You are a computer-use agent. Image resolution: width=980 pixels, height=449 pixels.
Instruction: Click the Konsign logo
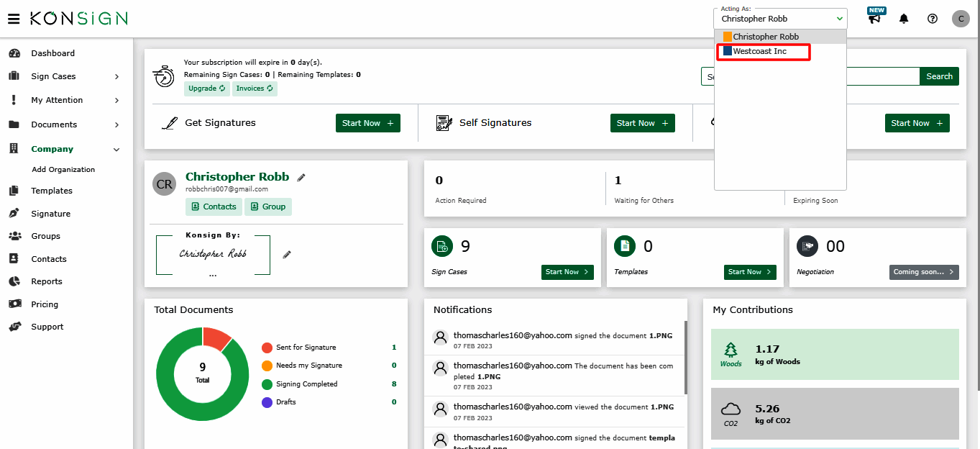pos(78,19)
